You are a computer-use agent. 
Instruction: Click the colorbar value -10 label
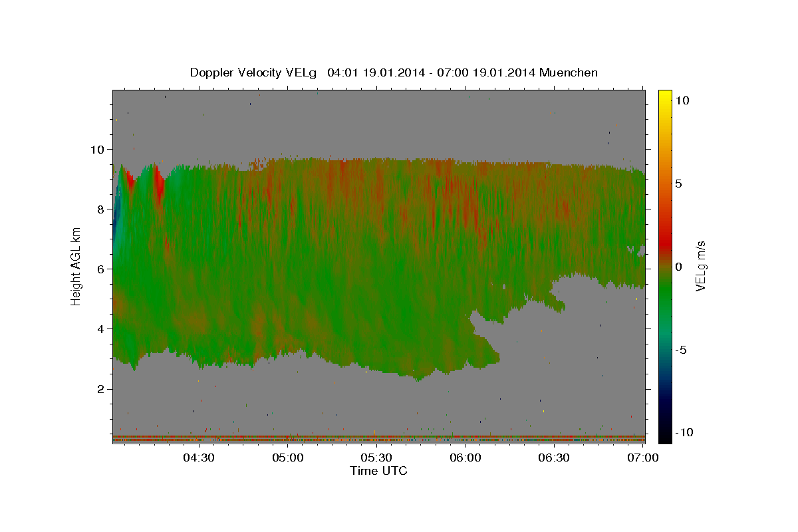(x=684, y=433)
